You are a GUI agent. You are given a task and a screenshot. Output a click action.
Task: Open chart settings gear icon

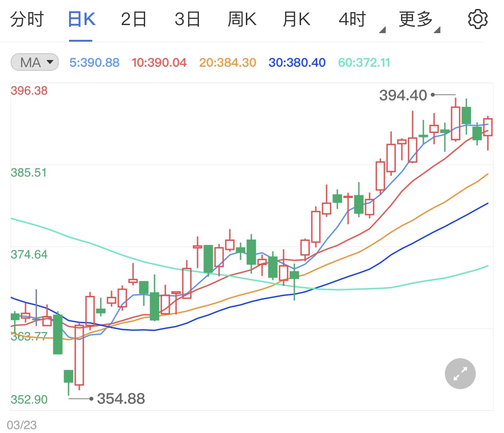click(x=478, y=19)
